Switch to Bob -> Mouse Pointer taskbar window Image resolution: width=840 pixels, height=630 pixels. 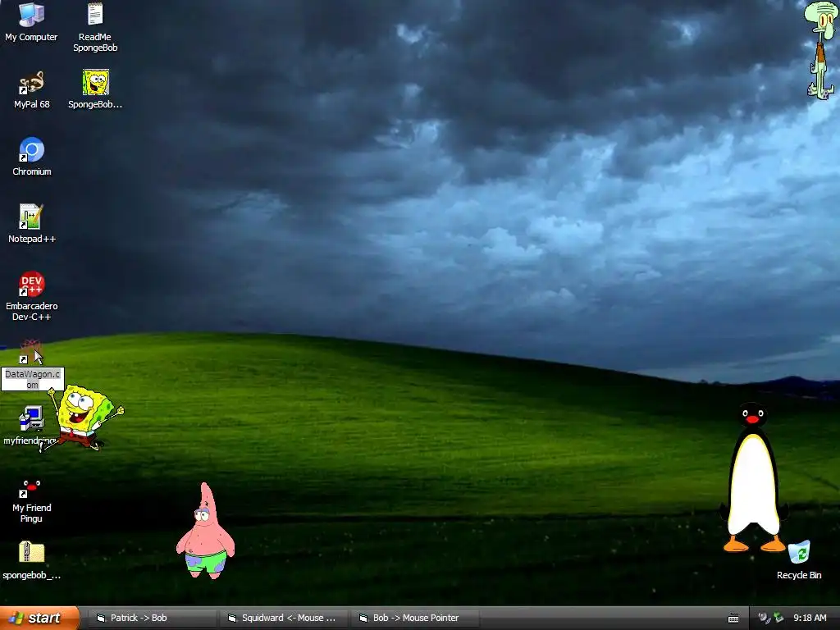tap(414, 619)
